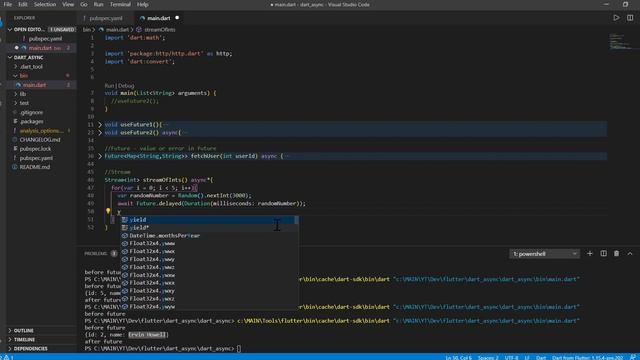
Task: Click the Spaces: 2 indentation status entry
Action: coord(488,358)
